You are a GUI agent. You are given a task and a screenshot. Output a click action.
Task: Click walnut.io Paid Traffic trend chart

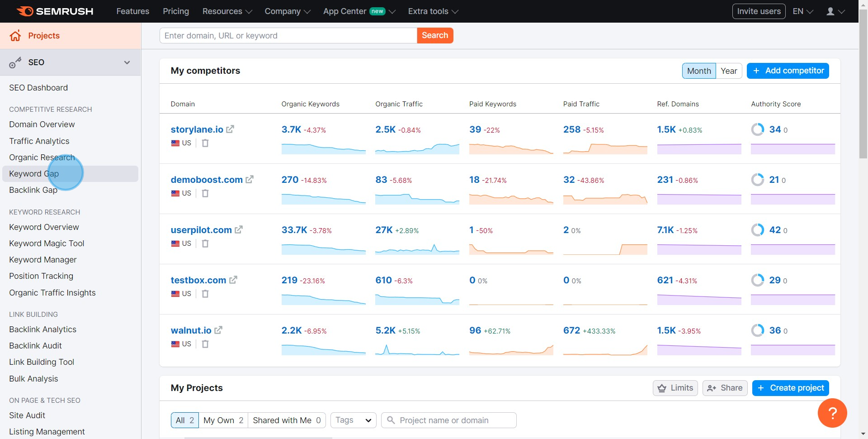[x=605, y=349]
